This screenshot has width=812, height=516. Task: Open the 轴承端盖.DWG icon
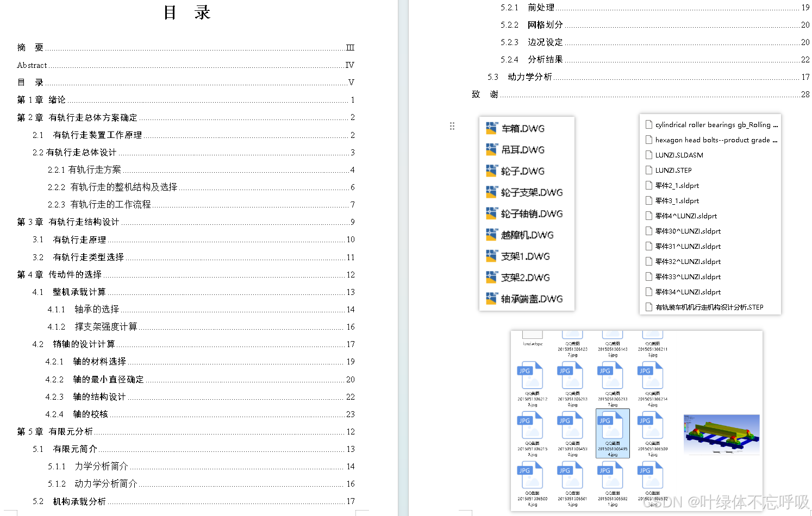[x=491, y=299]
